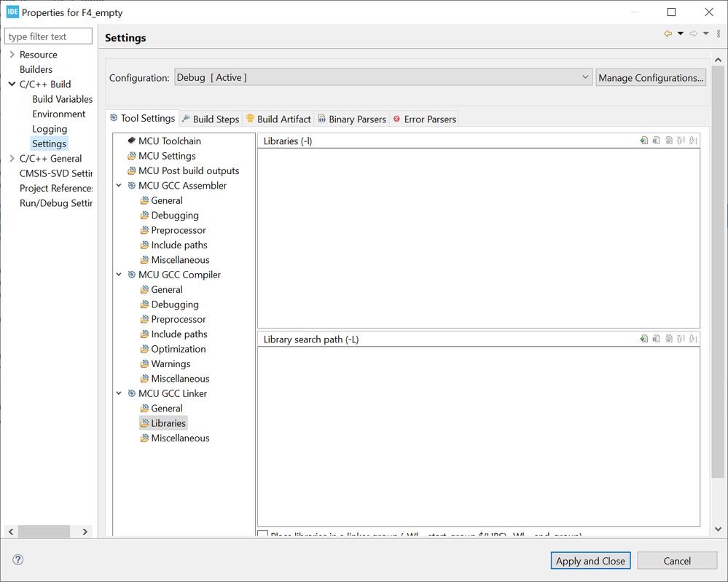Open the dialog Help question mark
The height and width of the screenshot is (582, 728).
pos(17,559)
